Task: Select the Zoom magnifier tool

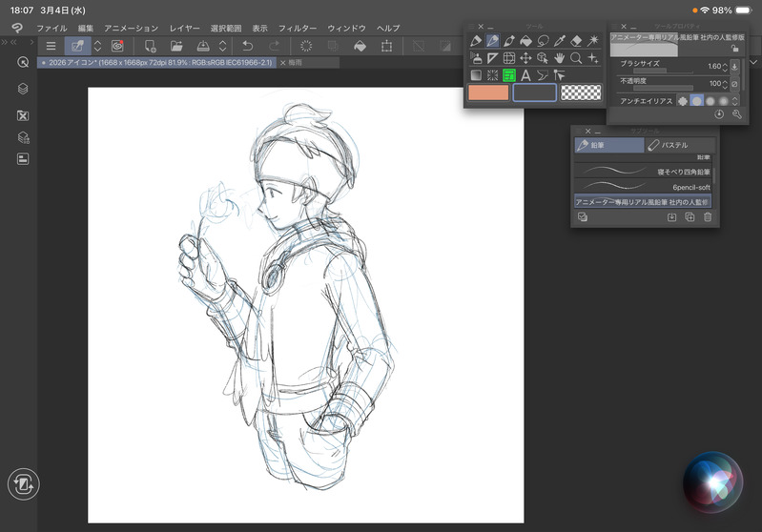Action: pyautogui.click(x=576, y=58)
